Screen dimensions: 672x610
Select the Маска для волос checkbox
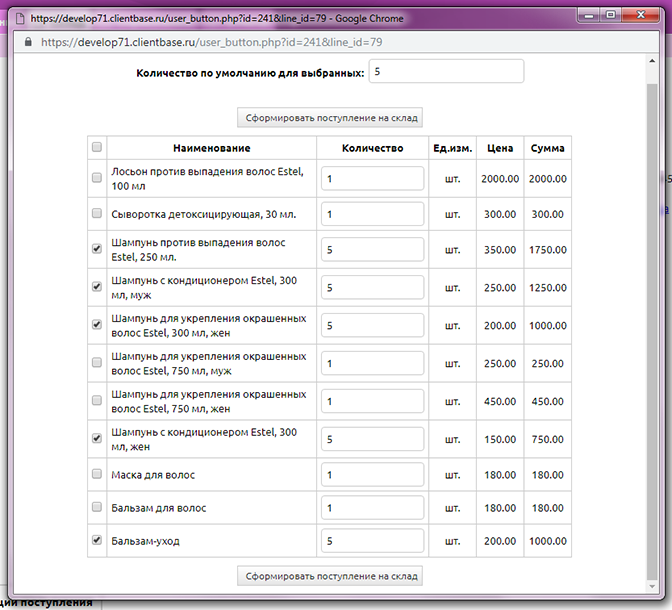[97, 475]
